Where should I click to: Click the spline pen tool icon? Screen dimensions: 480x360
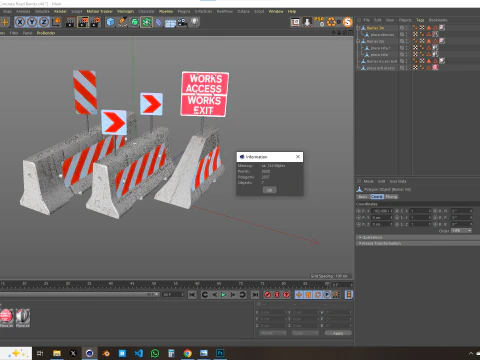click(122, 22)
